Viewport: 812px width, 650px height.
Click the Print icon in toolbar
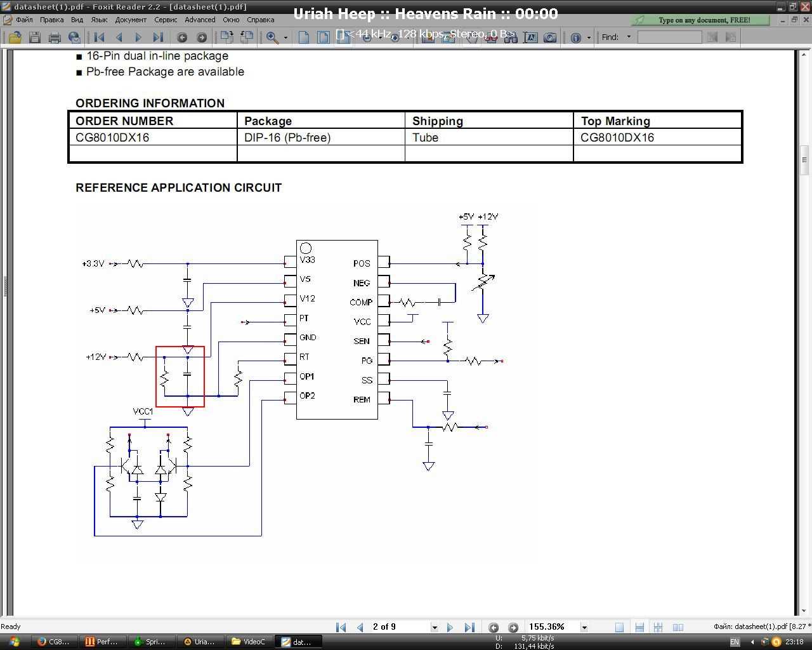(55, 37)
